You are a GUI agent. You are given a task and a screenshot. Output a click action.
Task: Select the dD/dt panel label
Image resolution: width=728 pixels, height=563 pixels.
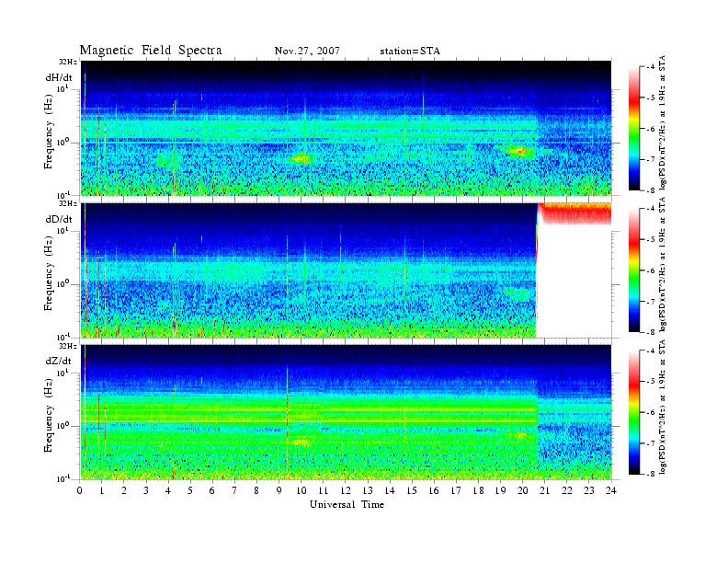[59, 219]
